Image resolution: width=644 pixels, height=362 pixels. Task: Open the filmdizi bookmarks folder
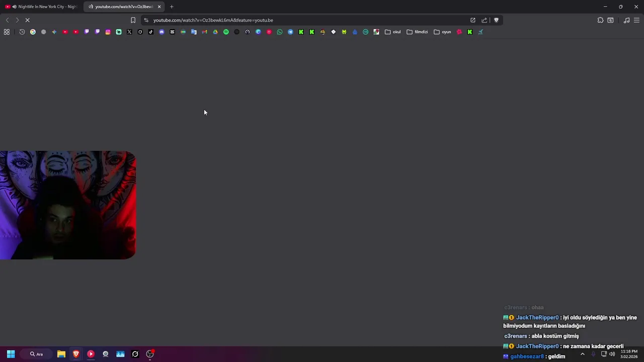(417, 32)
